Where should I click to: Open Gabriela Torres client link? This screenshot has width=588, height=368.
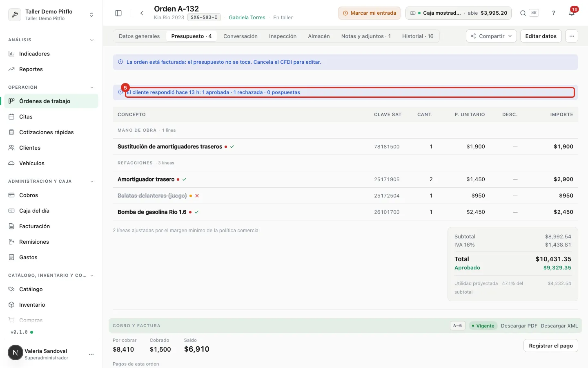pos(247,18)
